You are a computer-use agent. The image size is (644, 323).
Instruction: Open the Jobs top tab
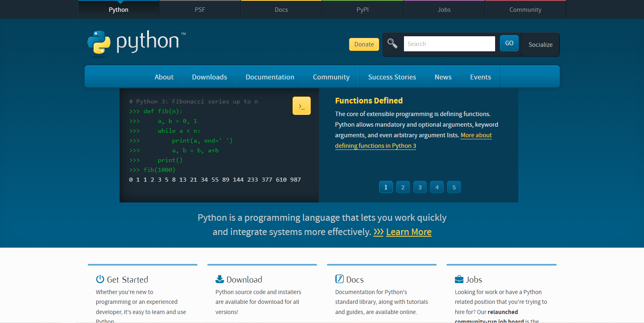click(444, 9)
